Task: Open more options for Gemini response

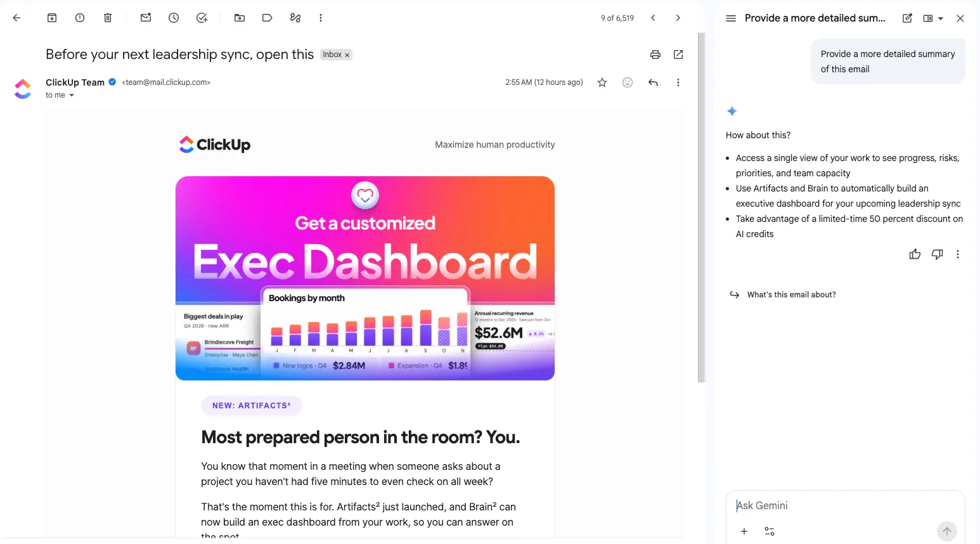Action: (x=958, y=254)
